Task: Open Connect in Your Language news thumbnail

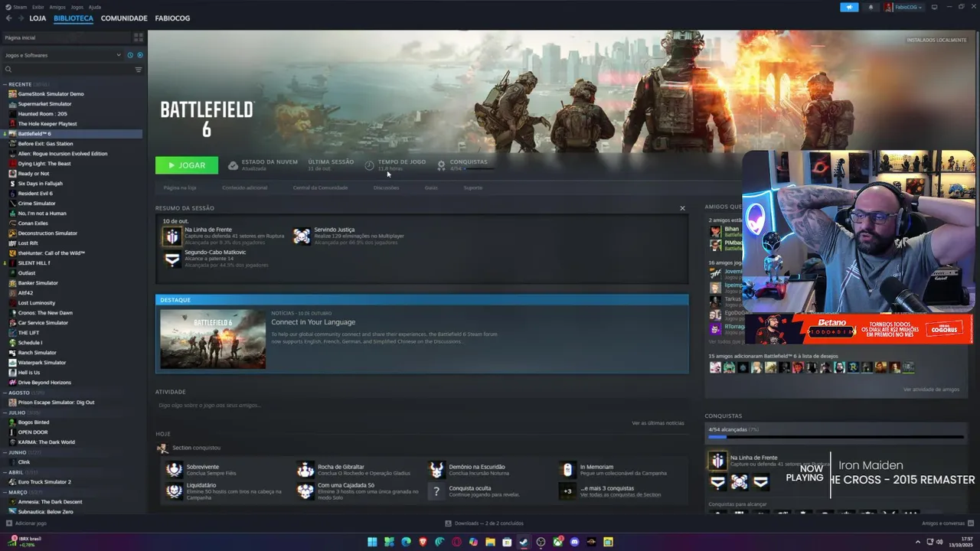Action: click(x=213, y=339)
